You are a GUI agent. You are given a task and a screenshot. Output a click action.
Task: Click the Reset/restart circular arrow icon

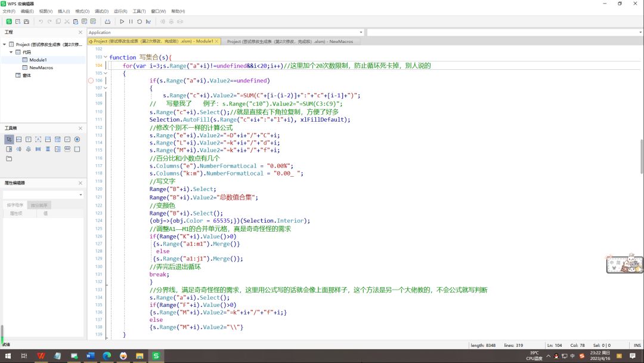140,21
